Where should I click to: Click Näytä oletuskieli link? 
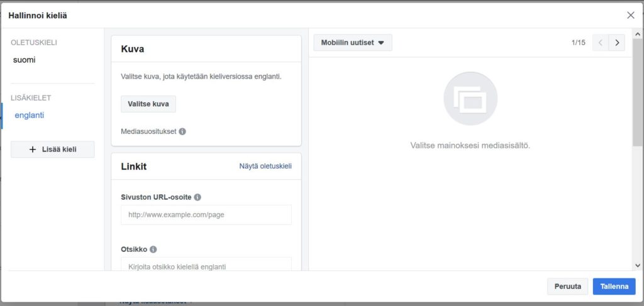coord(265,166)
